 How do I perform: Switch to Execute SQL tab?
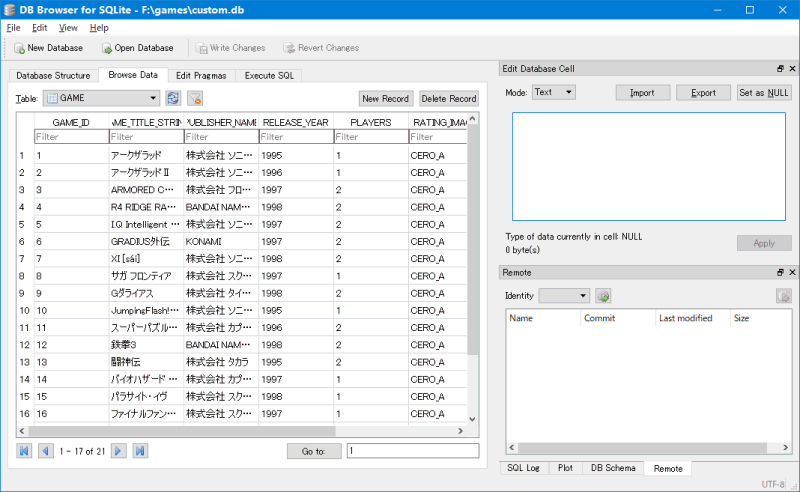coord(269,76)
